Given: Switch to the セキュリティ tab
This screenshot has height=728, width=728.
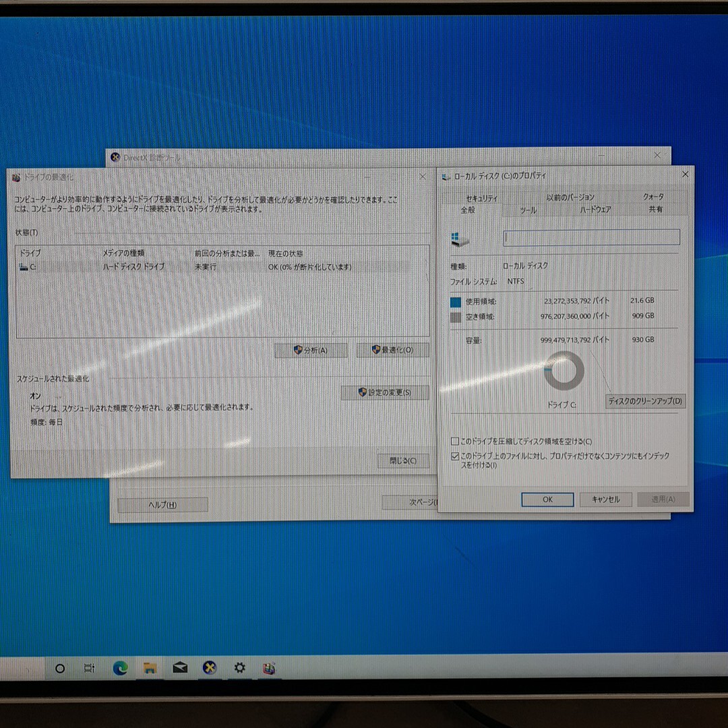Looking at the screenshot, I should click(x=481, y=198).
